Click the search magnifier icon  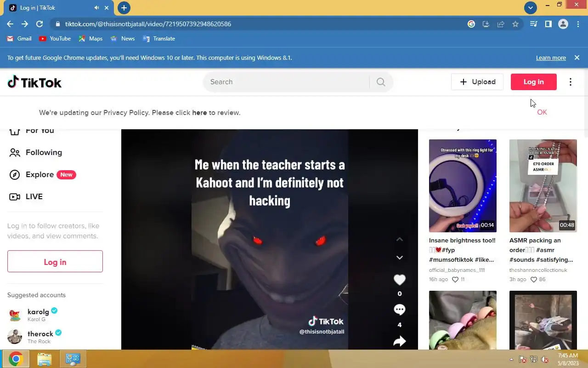[381, 82]
